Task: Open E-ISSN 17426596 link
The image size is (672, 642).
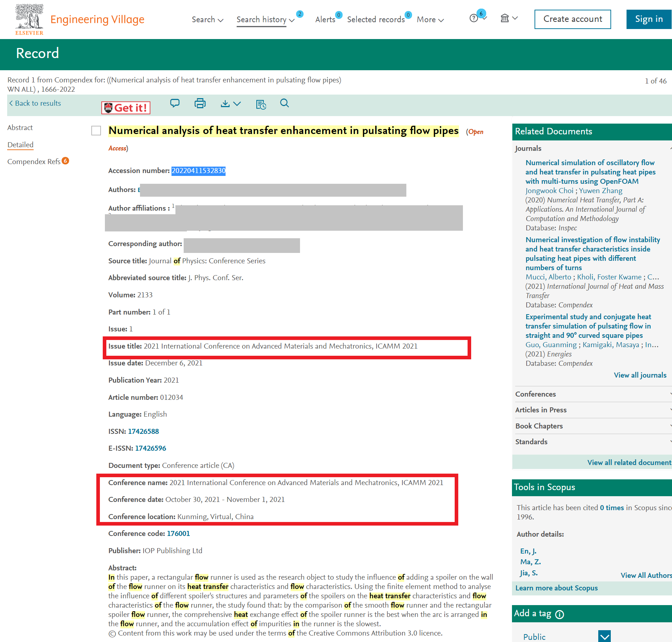Action: [150, 448]
